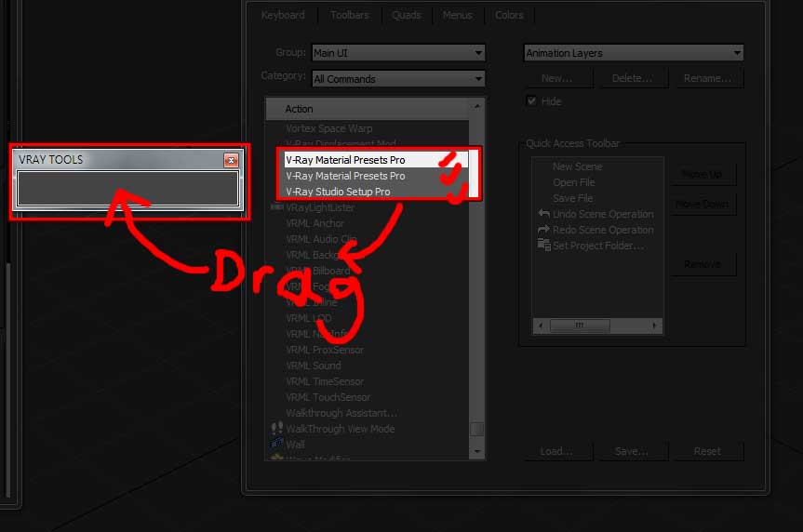Click the Rename... toolbar button

pos(708,78)
